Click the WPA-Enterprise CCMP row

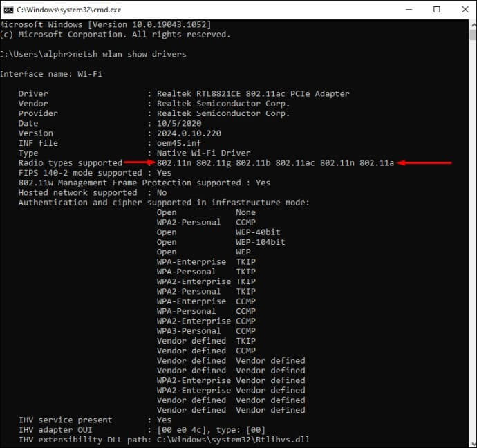point(206,301)
